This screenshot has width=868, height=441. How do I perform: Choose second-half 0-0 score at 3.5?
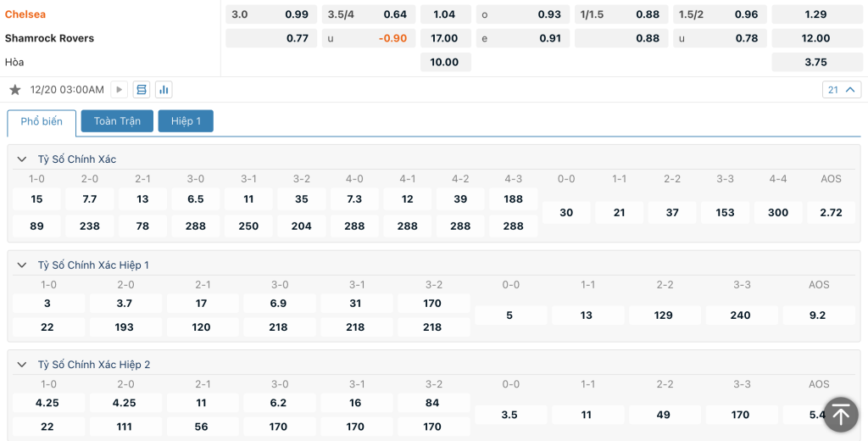tap(510, 415)
